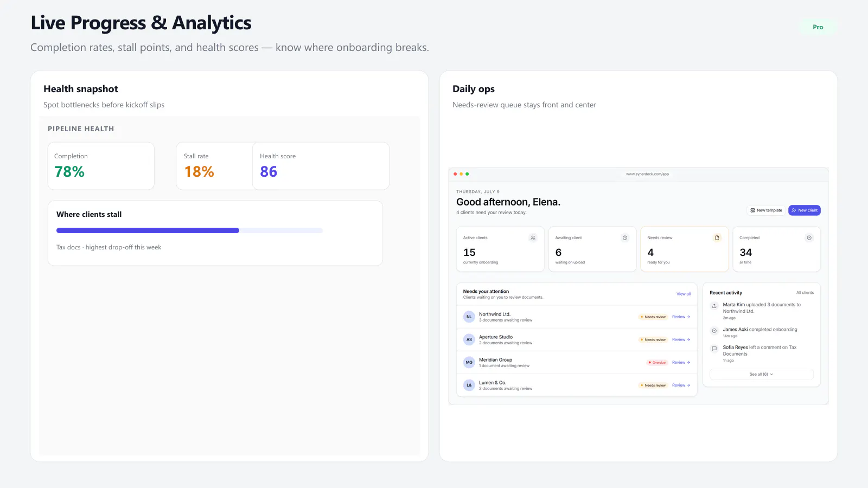Click the Good afternoon, Elena. greeting
This screenshot has height=488, width=868.
508,202
